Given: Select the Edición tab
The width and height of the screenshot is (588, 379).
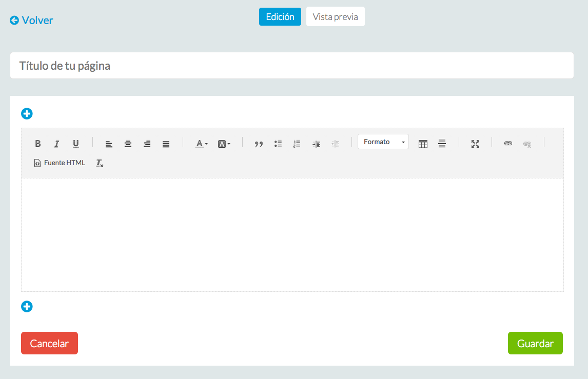Looking at the screenshot, I should (x=280, y=16).
